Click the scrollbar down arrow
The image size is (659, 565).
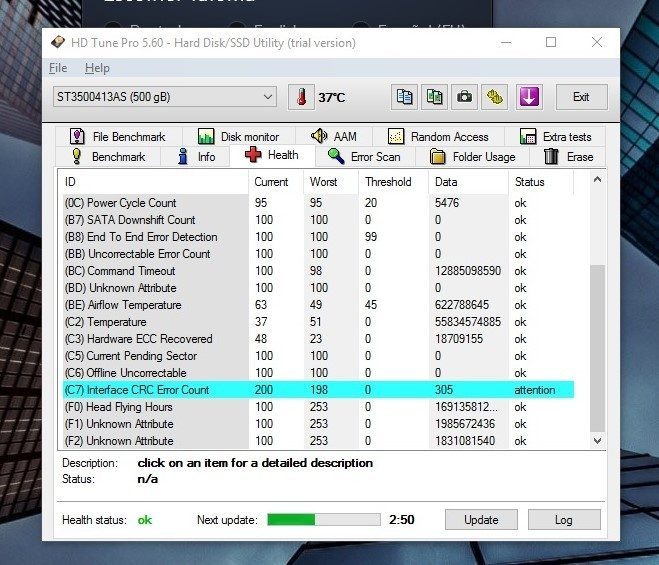click(597, 441)
